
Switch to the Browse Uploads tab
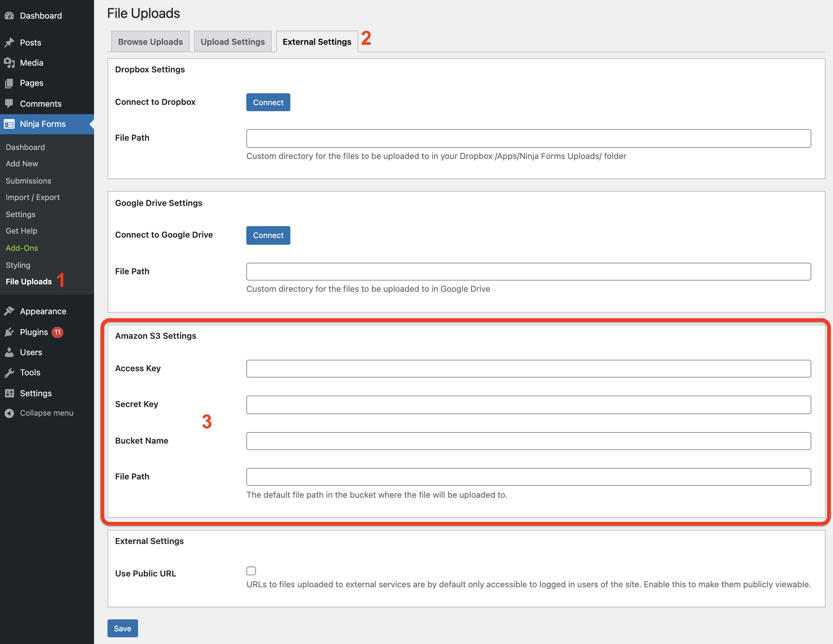(x=150, y=41)
